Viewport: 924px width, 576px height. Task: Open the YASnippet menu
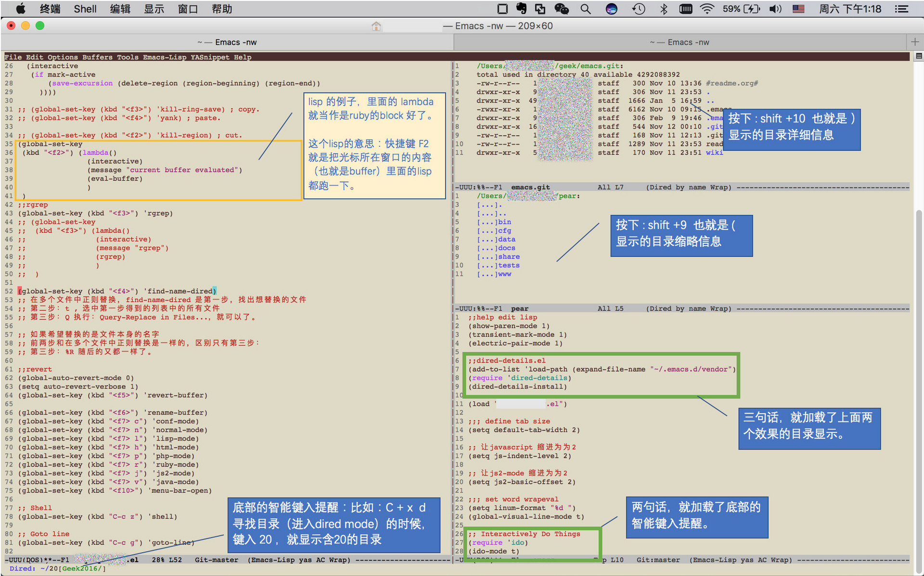[x=210, y=57]
